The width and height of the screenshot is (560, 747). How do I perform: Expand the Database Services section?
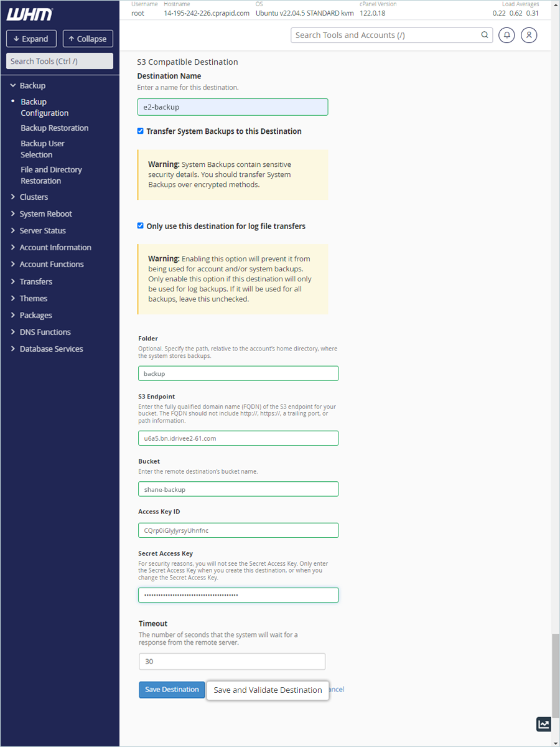[x=51, y=349]
